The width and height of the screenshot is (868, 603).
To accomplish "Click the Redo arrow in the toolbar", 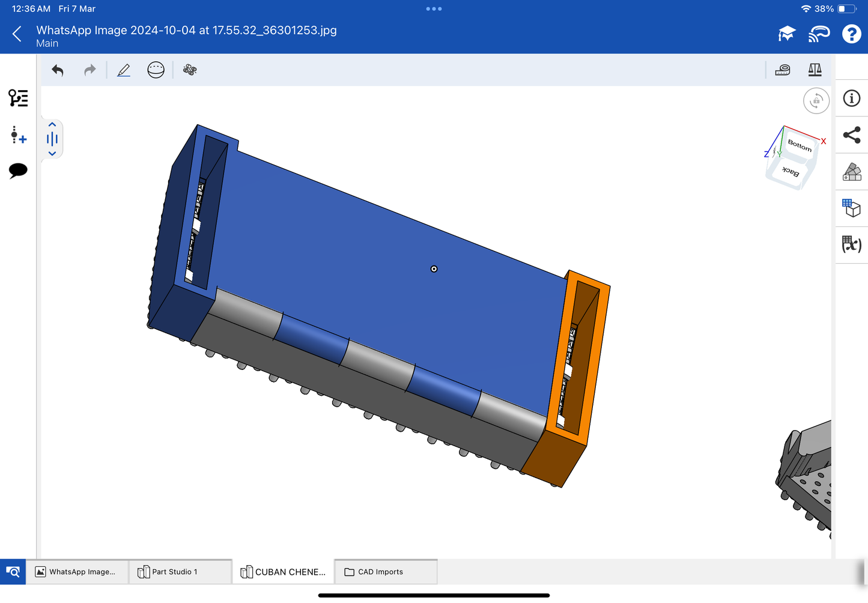I will click(90, 70).
